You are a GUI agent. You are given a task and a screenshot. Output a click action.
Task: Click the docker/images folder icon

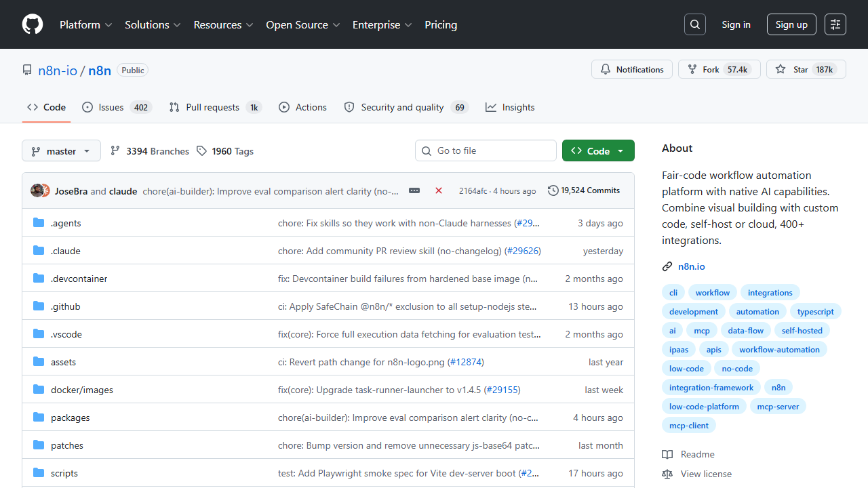(x=39, y=390)
